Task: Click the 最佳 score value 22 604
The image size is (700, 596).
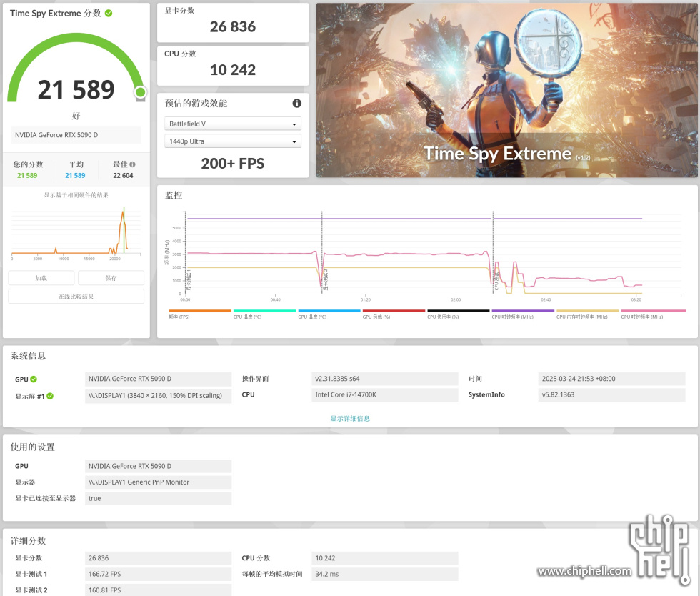Action: click(x=123, y=176)
